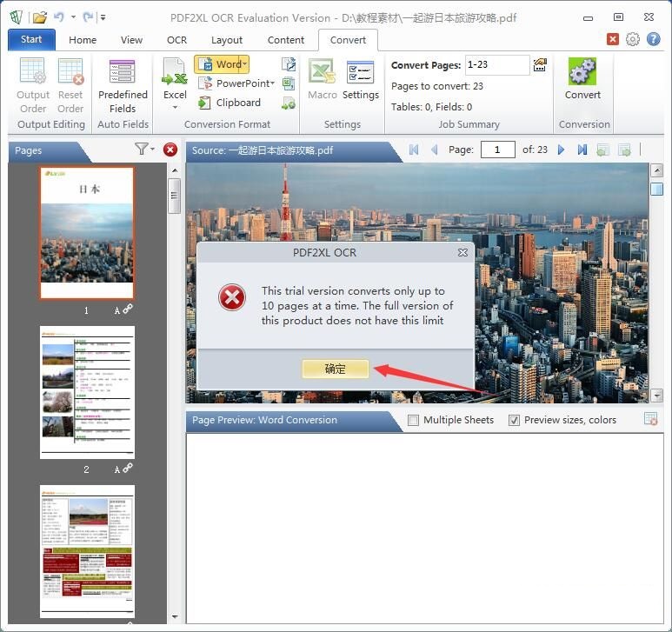Switch to the Home tab
Image resolution: width=672 pixels, height=632 pixels.
(83, 40)
